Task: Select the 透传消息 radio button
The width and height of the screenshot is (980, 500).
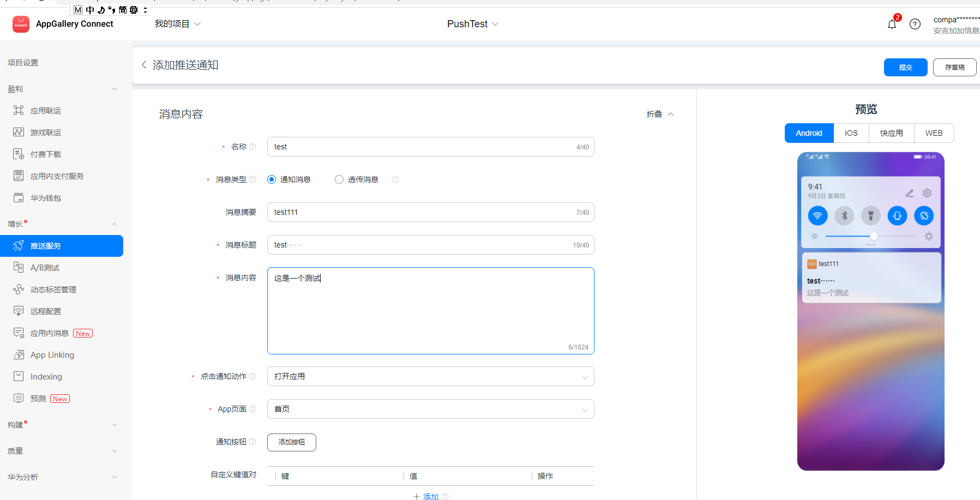Action: click(339, 179)
